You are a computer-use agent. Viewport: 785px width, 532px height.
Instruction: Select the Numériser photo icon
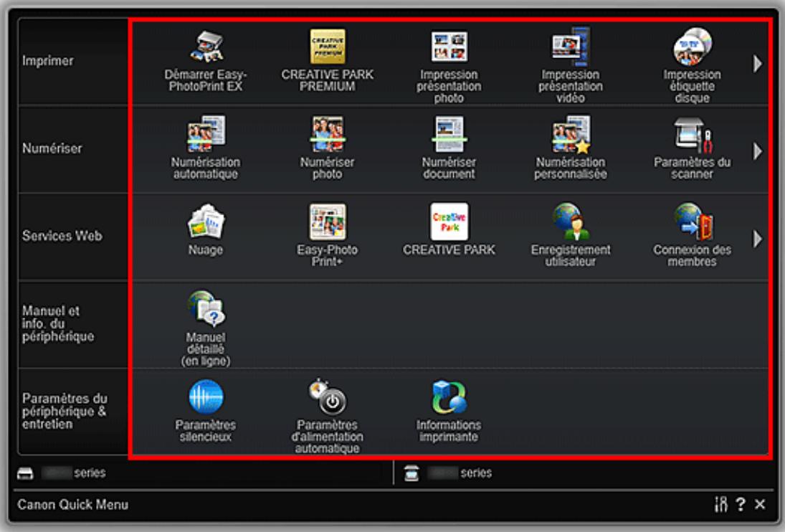[x=328, y=133]
